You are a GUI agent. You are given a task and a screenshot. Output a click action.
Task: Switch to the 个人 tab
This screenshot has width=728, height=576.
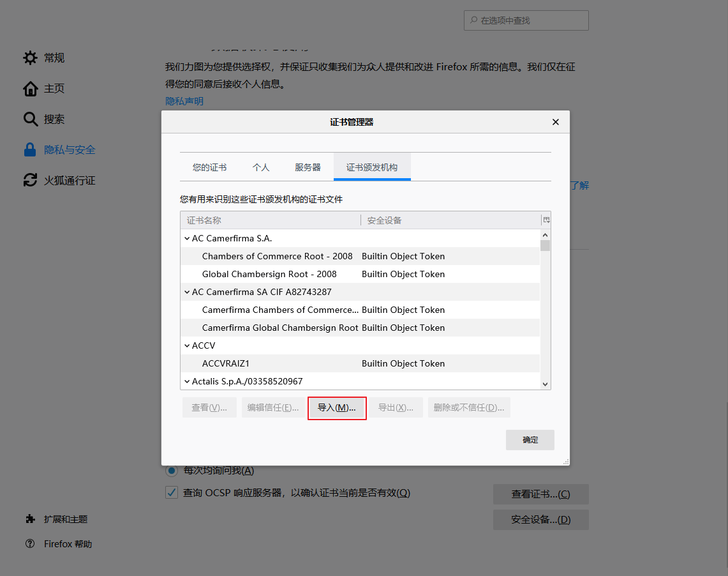click(261, 167)
